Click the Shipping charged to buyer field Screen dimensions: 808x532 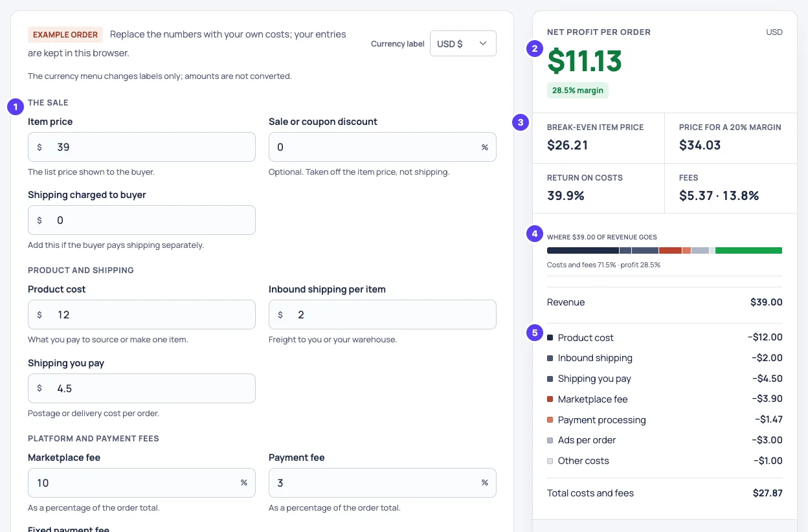click(142, 220)
